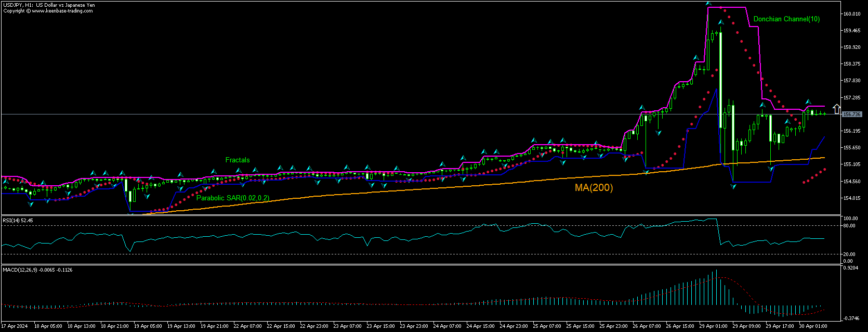868x332 pixels.
Task: Click the MACD(12,26,9) indicator title
Action: point(37,270)
